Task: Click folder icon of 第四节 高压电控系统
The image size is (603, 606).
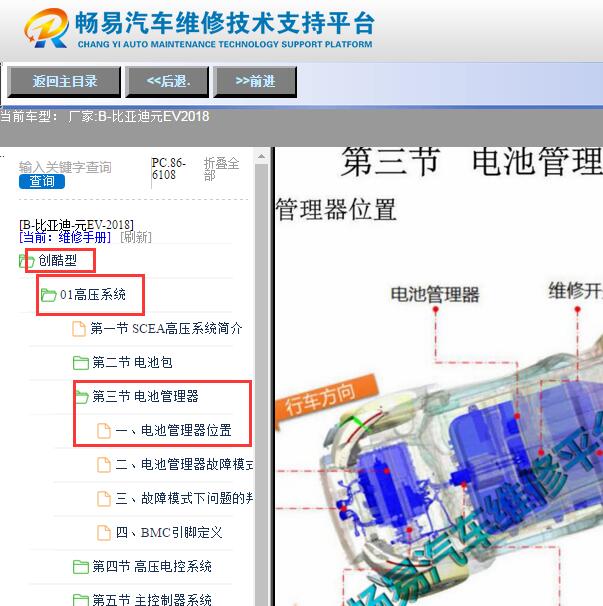Action: point(81,567)
